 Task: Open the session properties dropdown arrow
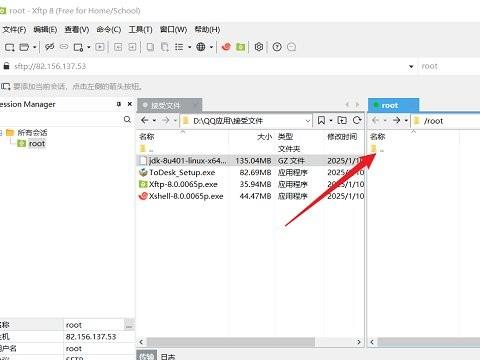coord(89,47)
